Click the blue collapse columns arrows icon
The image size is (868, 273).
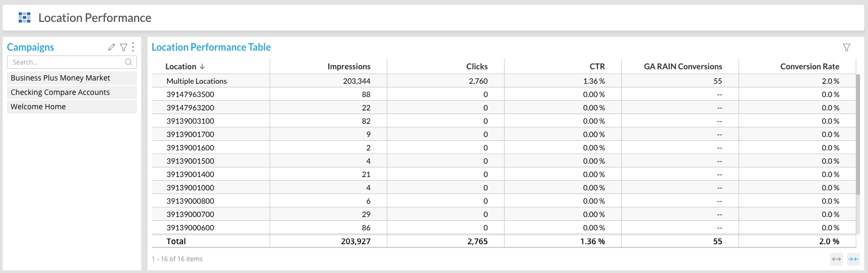853,259
